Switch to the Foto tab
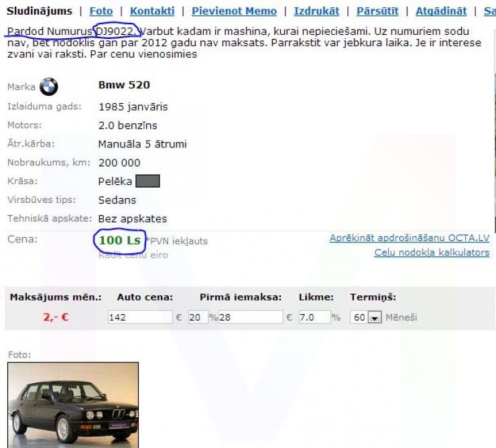Viewport: 496px width, 448px height. pos(101,11)
